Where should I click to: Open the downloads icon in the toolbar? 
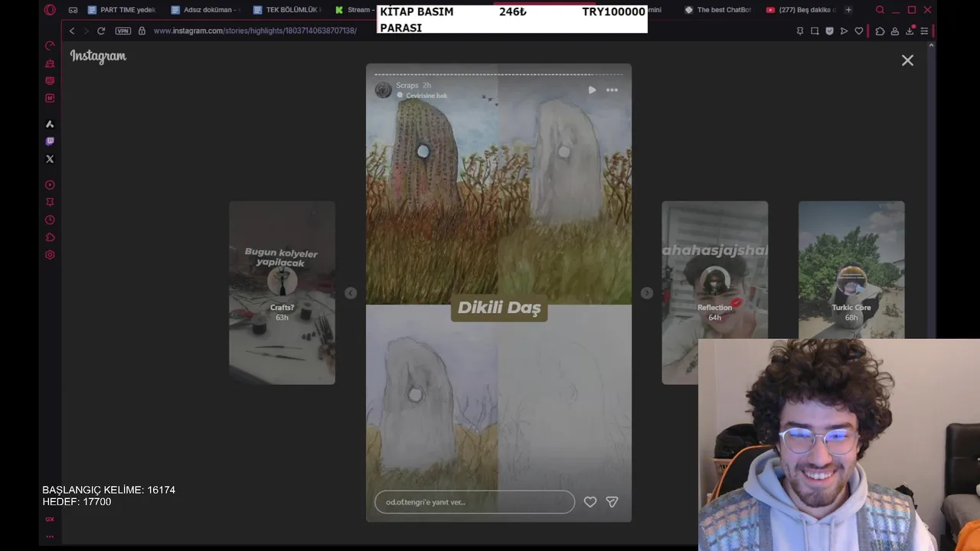(910, 31)
